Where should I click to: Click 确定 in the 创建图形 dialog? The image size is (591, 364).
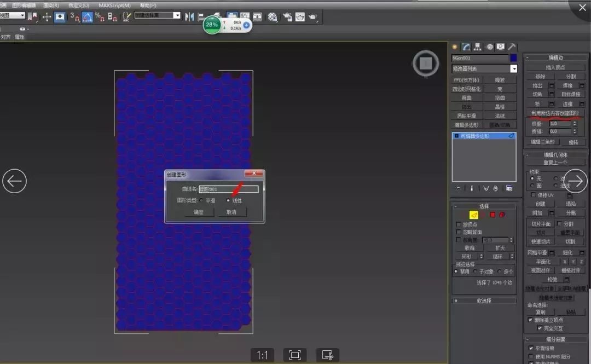pyautogui.click(x=199, y=212)
